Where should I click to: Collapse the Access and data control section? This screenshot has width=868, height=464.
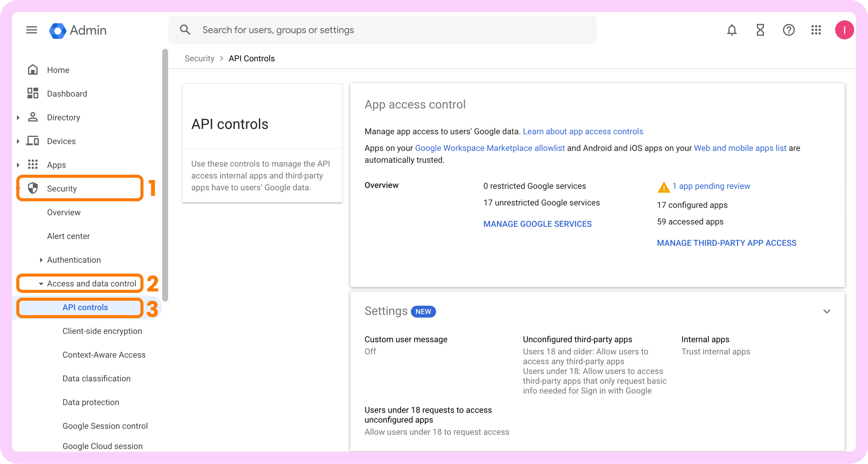pyautogui.click(x=41, y=284)
